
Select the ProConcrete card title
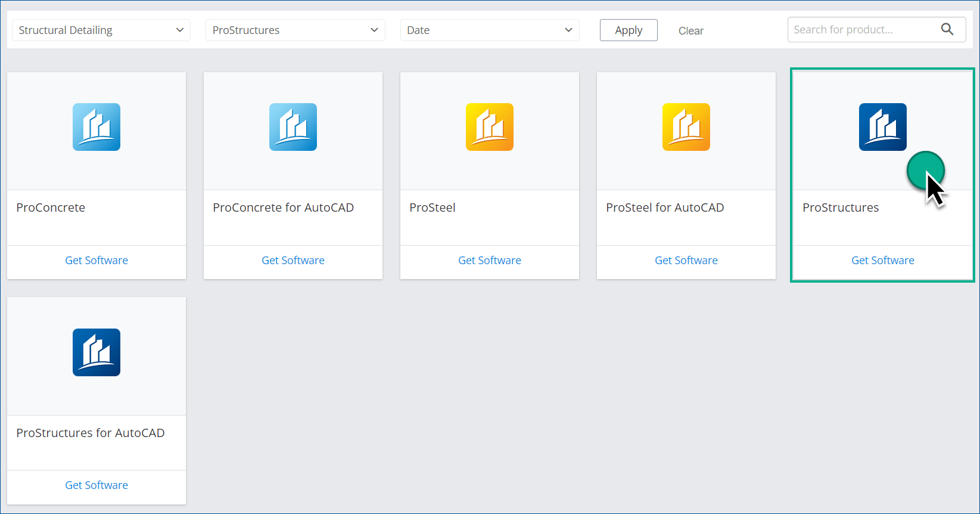click(51, 208)
